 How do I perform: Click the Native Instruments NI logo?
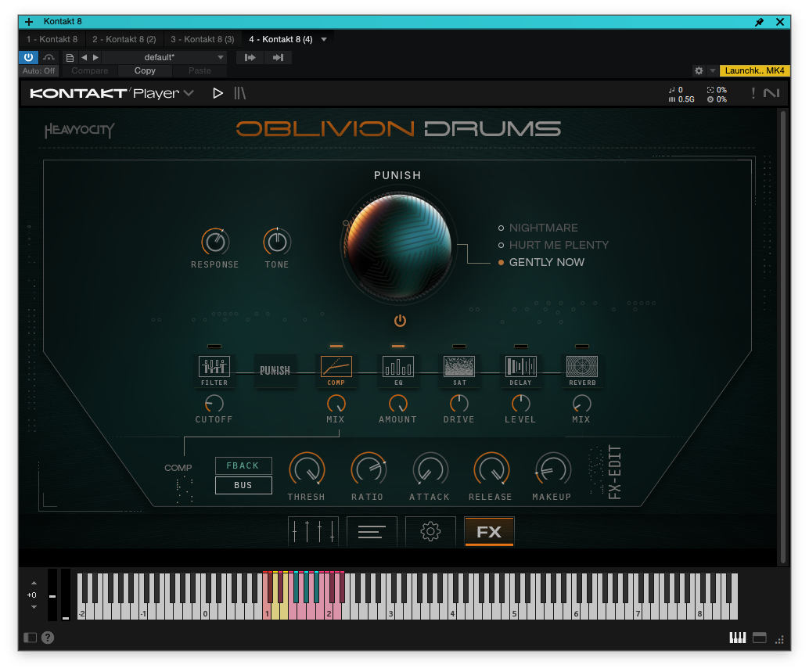[771, 93]
